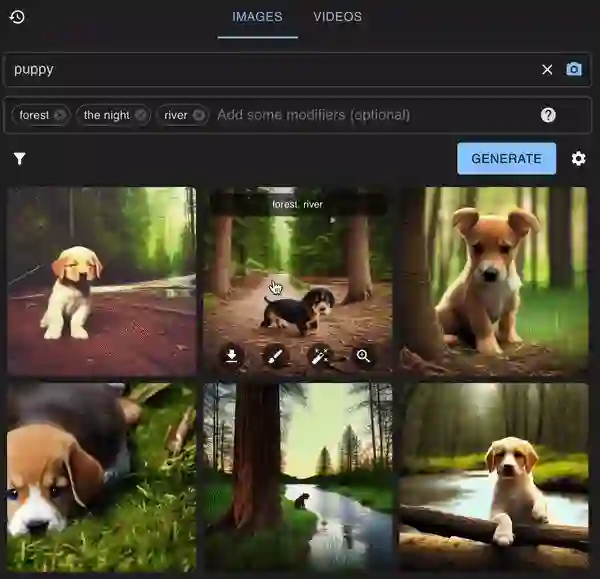
Task: Remove the forest modifier chip
Action: 60,115
